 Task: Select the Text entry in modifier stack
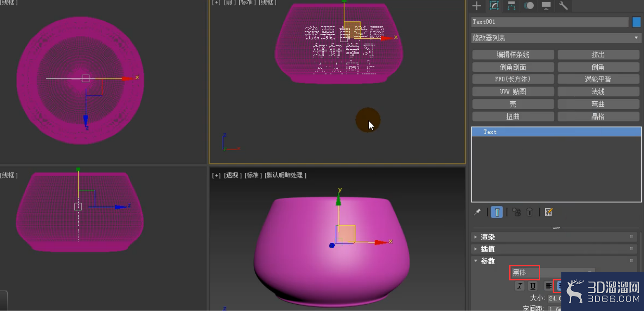(556, 132)
